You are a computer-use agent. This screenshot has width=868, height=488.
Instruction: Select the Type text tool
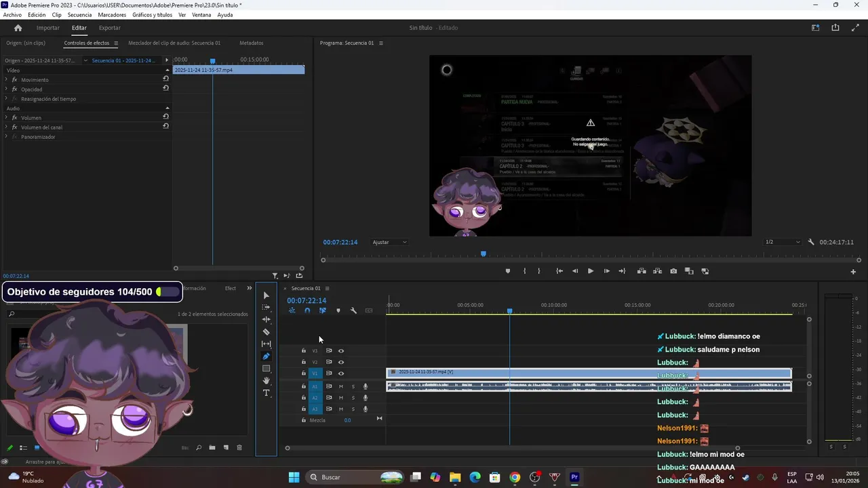pyautogui.click(x=266, y=393)
